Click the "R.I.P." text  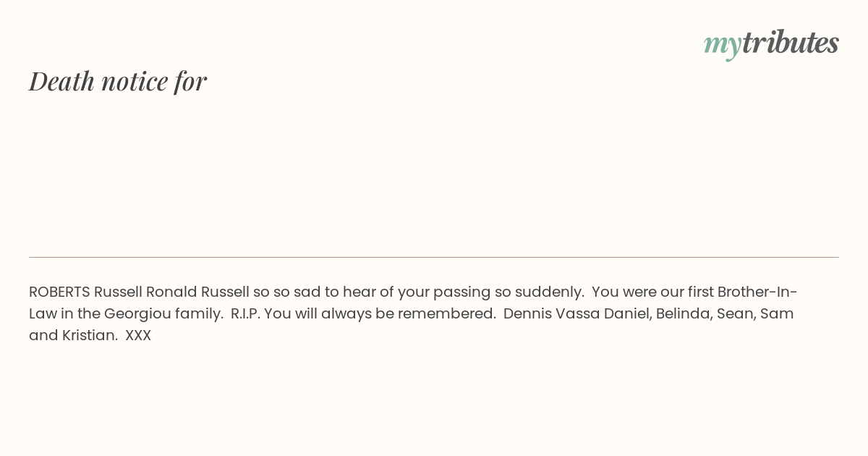[245, 313]
